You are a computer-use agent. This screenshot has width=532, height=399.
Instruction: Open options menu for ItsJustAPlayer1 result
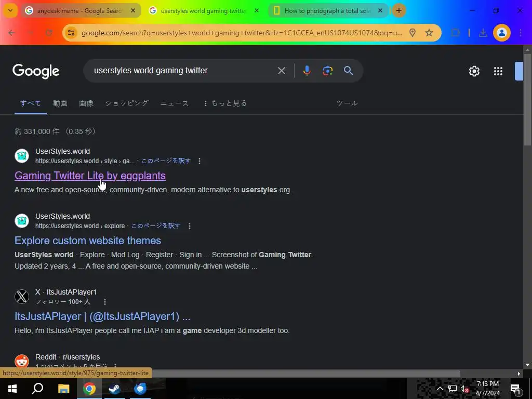click(x=105, y=302)
